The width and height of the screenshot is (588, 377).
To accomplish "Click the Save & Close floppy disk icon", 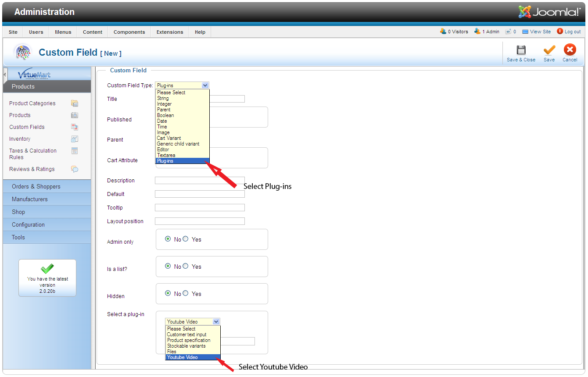I will point(521,50).
